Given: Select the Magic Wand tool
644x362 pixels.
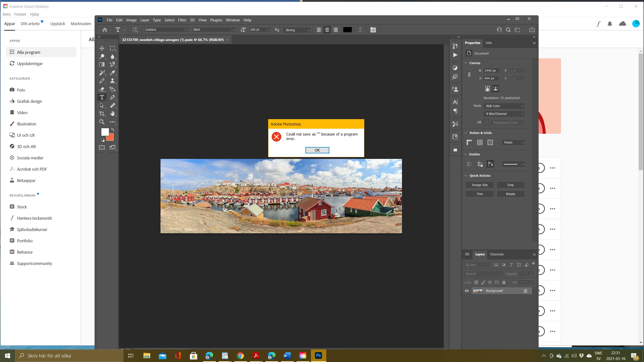Looking at the screenshot, I should (x=102, y=73).
